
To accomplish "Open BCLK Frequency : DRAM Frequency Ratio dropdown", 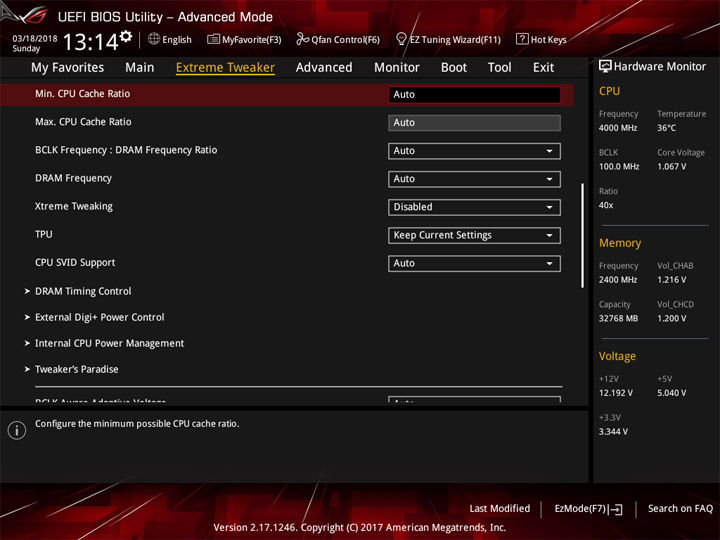I will (x=474, y=151).
